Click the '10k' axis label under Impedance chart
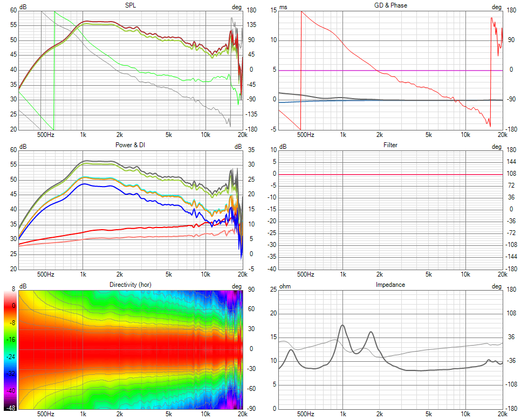 pyautogui.click(x=465, y=414)
